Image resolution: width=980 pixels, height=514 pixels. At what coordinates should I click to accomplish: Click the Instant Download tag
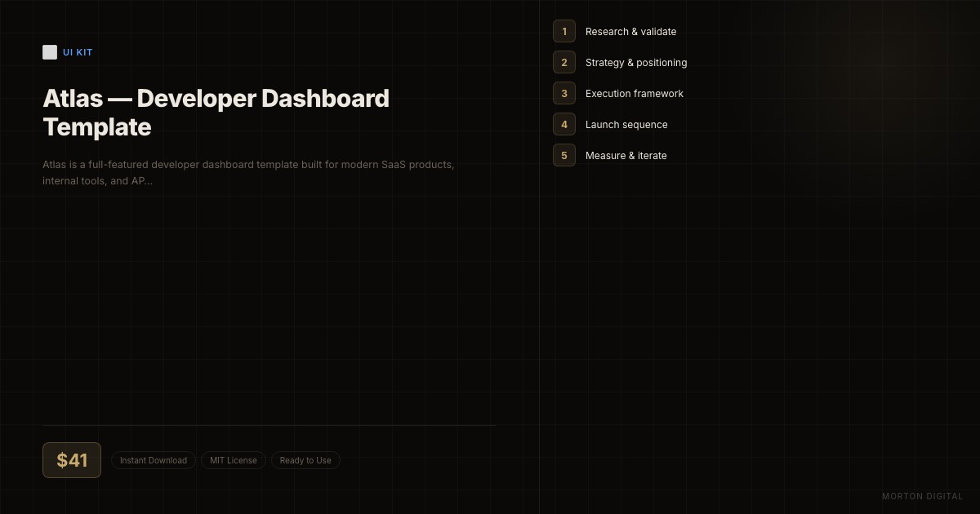(x=154, y=460)
